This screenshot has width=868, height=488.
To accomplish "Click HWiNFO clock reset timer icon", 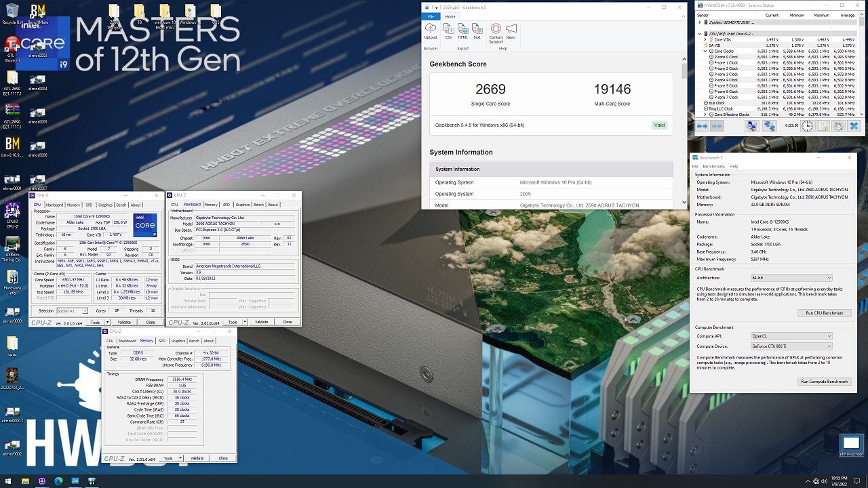I will [807, 126].
